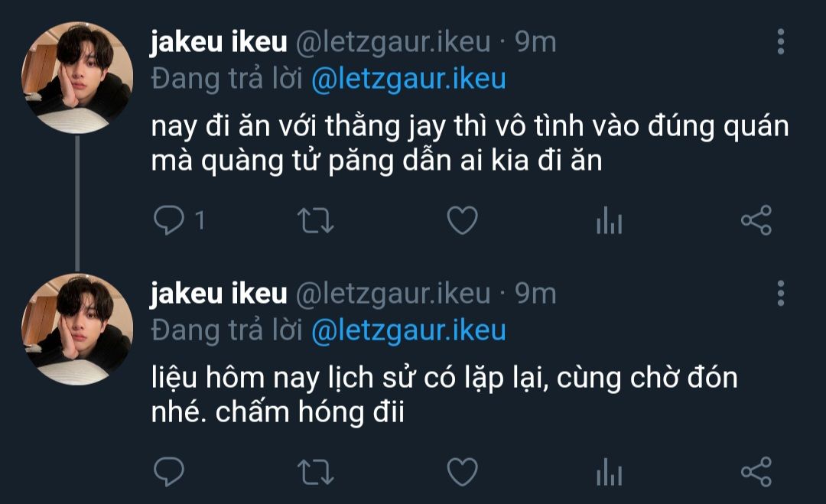Open the three-dot menu on first tweet
The image size is (826, 504).
coord(781,41)
